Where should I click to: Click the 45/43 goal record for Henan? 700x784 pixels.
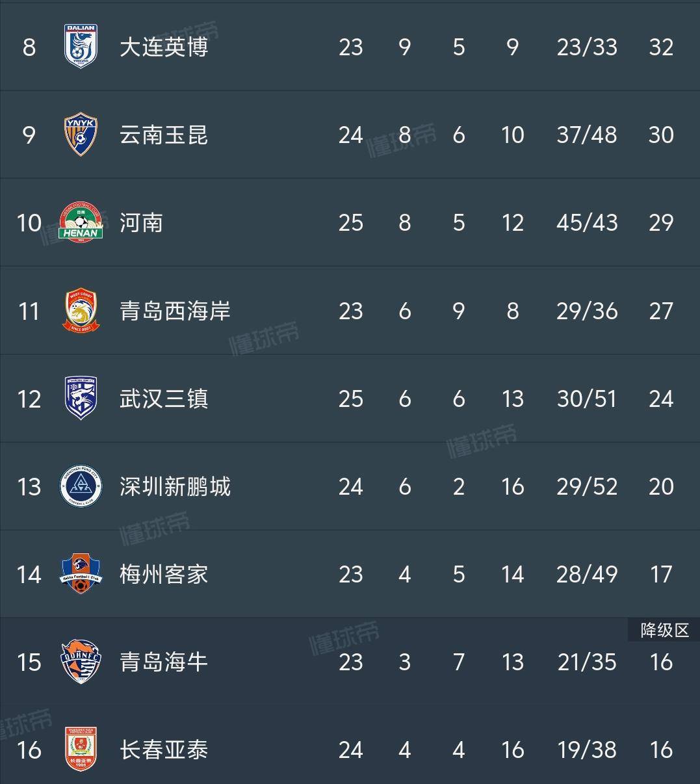tap(587, 223)
